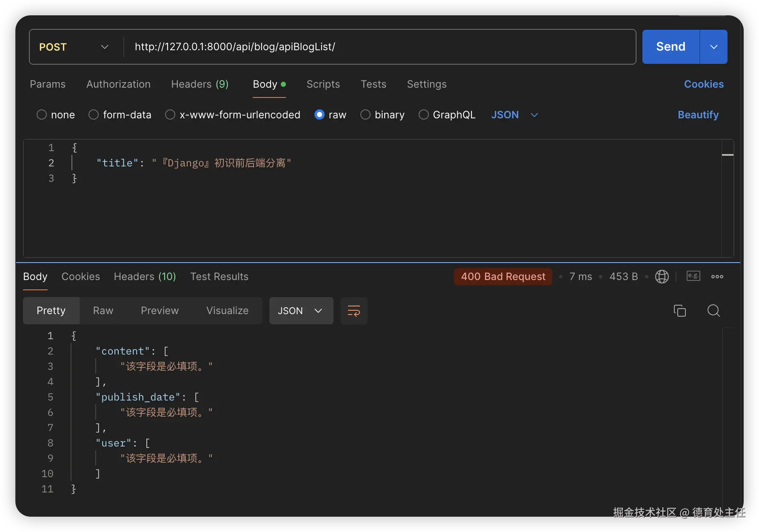The width and height of the screenshot is (759, 532).
Task: Copy the response body to clipboard
Action: pyautogui.click(x=679, y=311)
